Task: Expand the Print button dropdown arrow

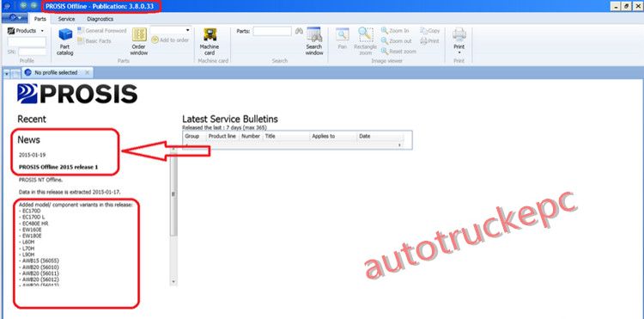Action: click(459, 52)
